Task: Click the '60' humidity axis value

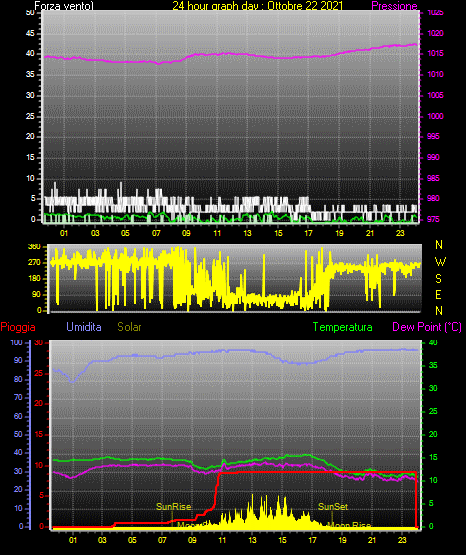Action: coord(18,416)
